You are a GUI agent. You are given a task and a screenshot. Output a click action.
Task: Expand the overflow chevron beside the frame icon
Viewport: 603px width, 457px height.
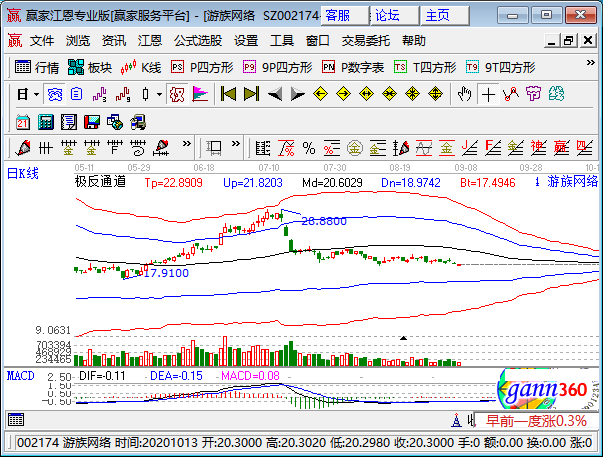coord(236,144)
